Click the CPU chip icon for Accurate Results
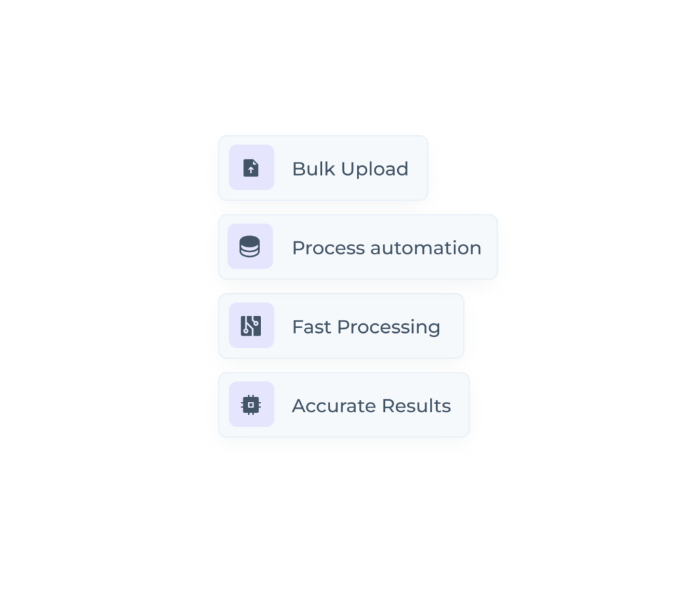 pyautogui.click(x=250, y=404)
